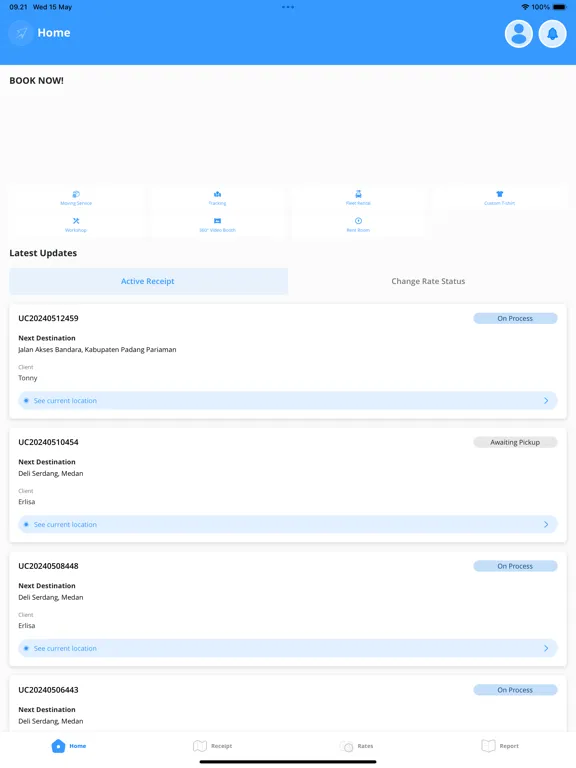Screen dimensions: 576x768
Task: See current location for UC20240512459
Action: 288,401
